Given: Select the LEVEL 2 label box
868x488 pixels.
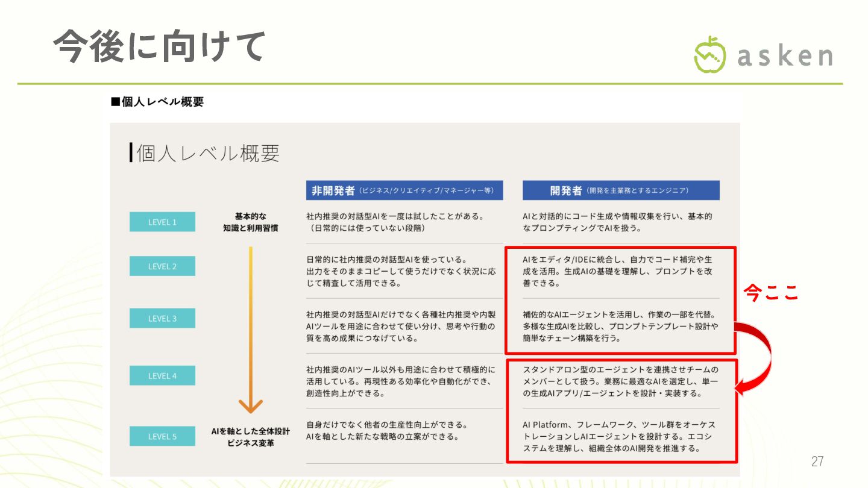Looking at the screenshot, I should pyautogui.click(x=162, y=266).
